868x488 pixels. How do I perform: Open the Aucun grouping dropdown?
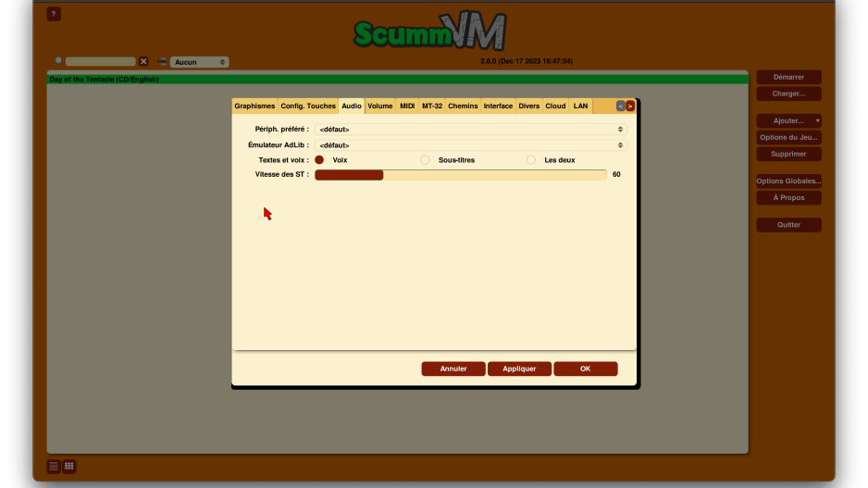[199, 62]
